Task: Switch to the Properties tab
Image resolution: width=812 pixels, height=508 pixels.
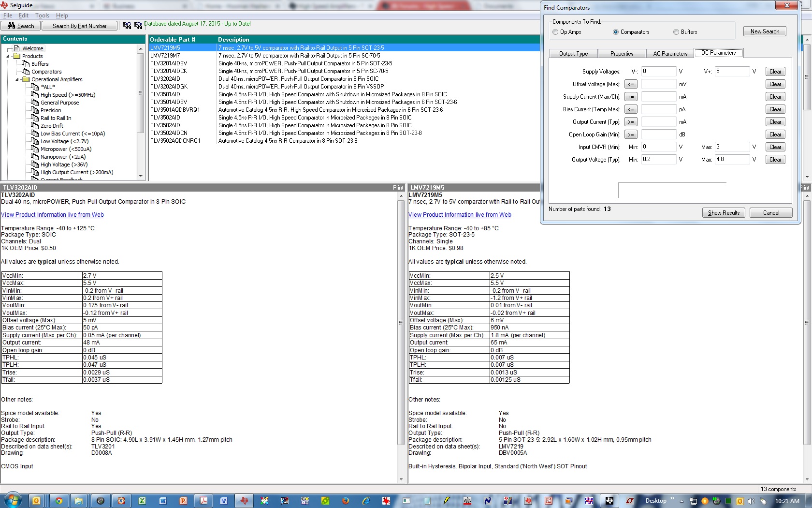Action: (622, 54)
